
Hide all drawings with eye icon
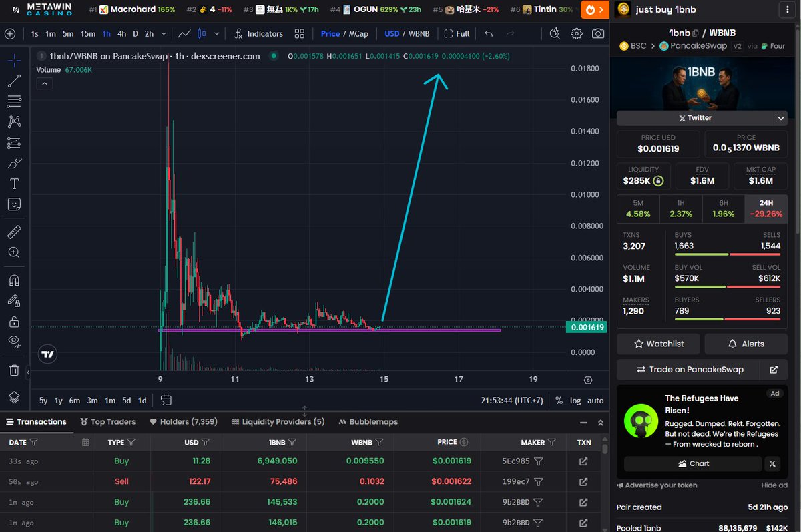click(14, 342)
